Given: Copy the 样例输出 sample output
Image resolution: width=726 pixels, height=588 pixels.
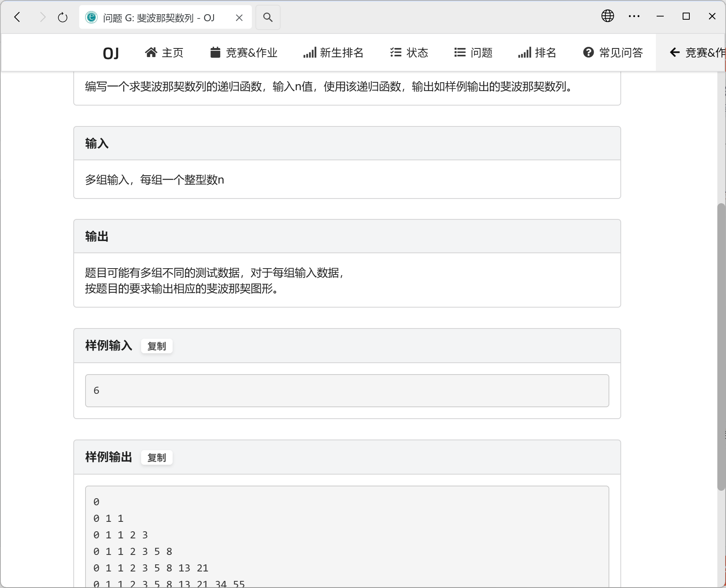Looking at the screenshot, I should (x=156, y=457).
